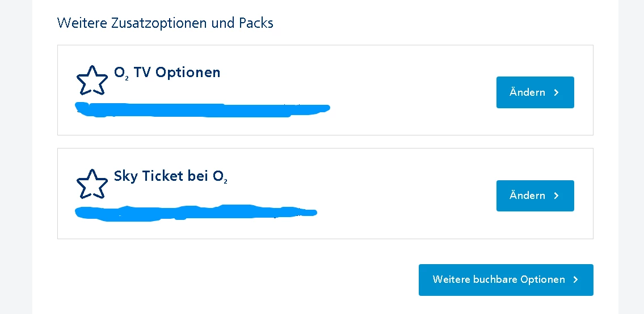Click the word Packs in the section heading
This screenshot has width=644, height=314.
coord(256,23)
